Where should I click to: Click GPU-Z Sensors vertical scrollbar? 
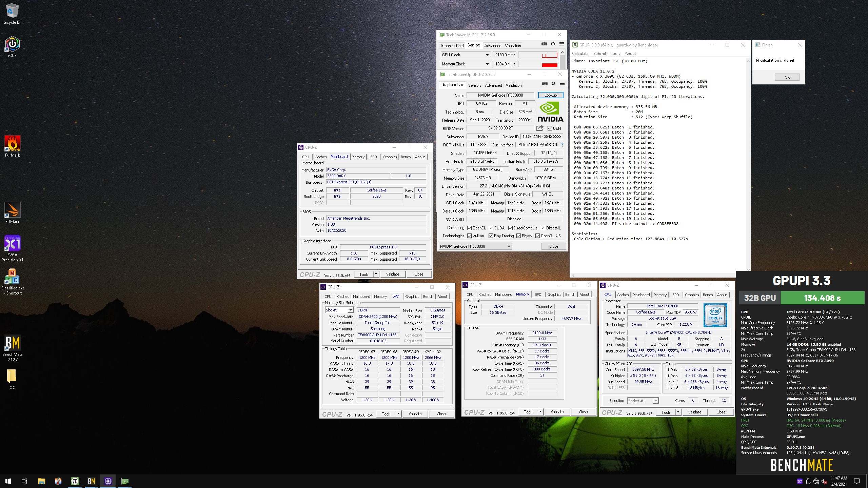(x=562, y=60)
